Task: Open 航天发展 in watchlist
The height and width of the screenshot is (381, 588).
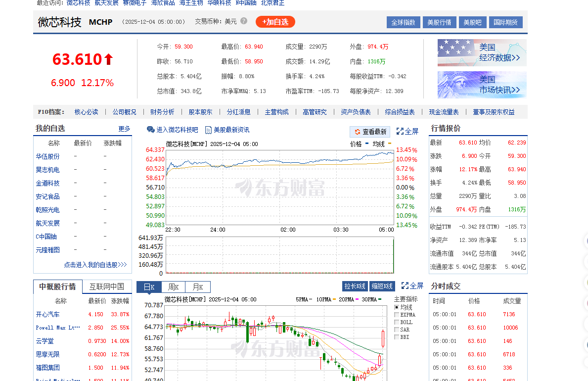Action: (47, 223)
